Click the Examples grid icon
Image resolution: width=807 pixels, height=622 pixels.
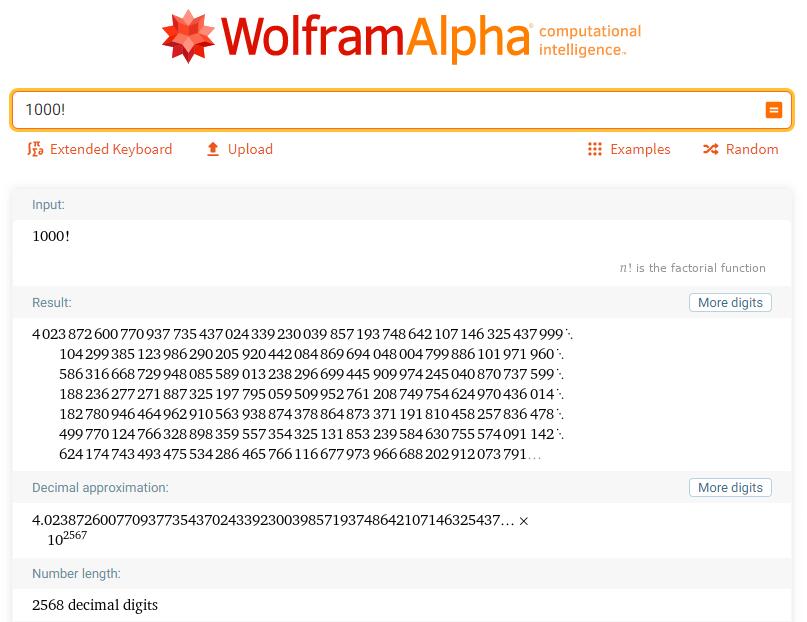pos(594,149)
